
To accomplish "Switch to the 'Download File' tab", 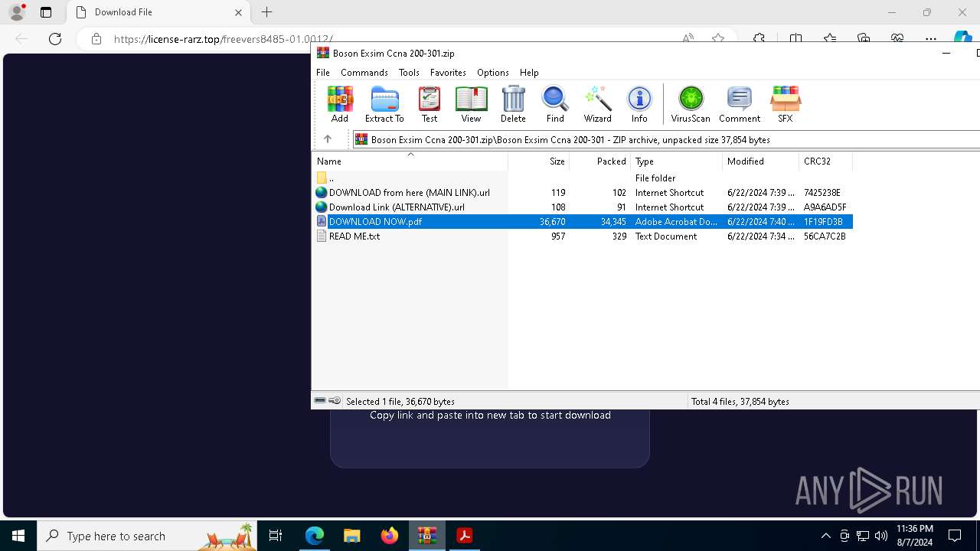I will pos(158,12).
